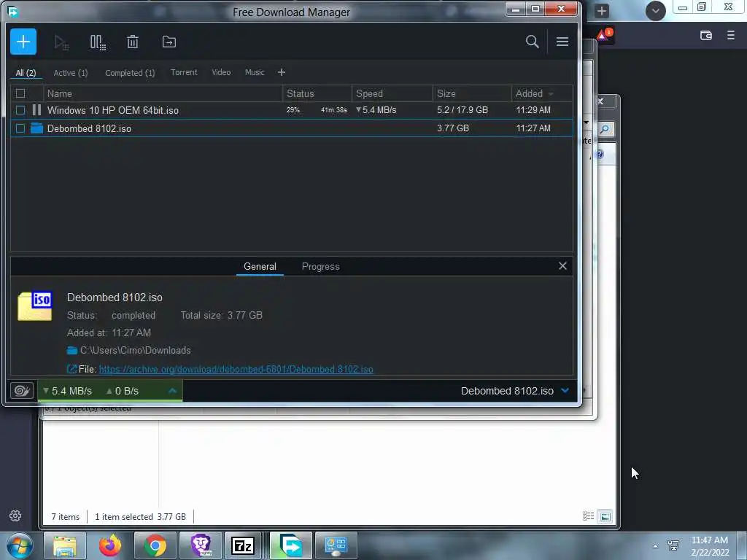Click the 41m 38s remaining time text
Viewport: 747px width, 560px height.
333,110
